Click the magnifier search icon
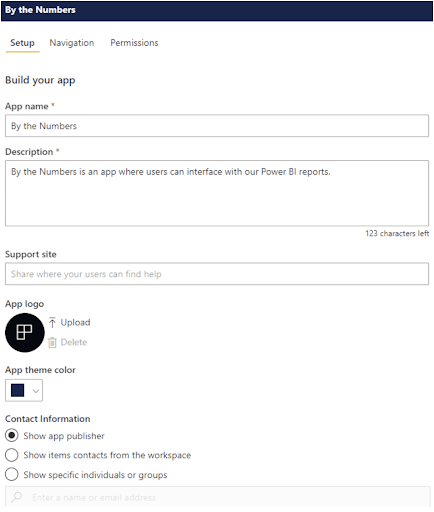This screenshot has height=512, width=434. coord(16,497)
